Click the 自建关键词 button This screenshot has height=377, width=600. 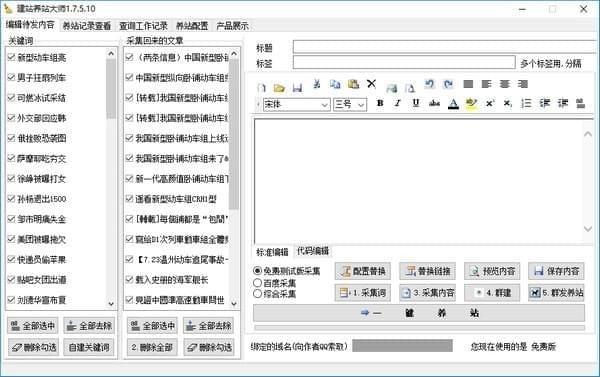point(89,347)
